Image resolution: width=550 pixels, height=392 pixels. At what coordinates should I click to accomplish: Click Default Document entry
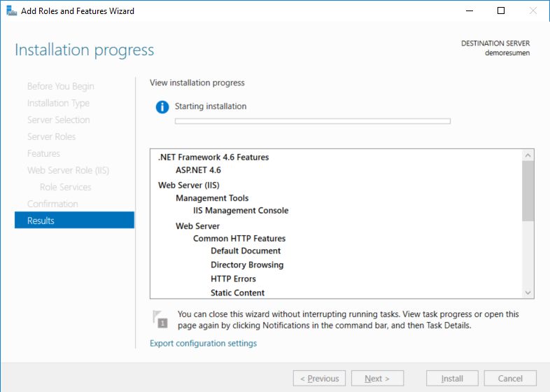pyautogui.click(x=246, y=251)
